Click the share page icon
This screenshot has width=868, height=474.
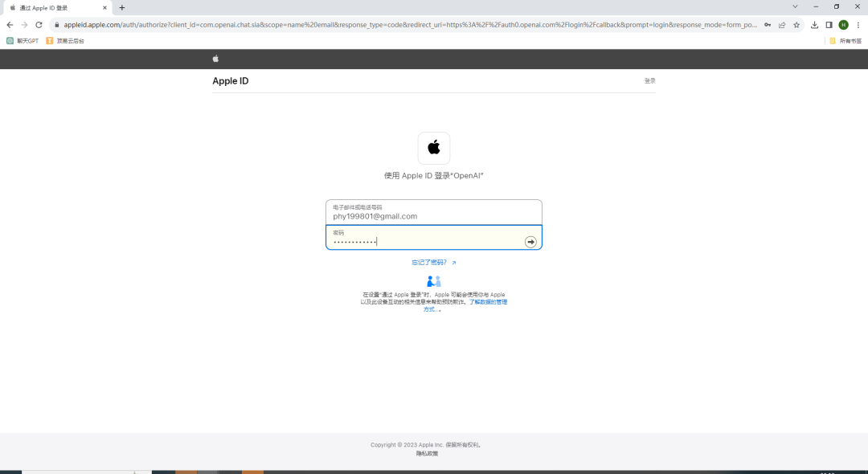(782, 25)
